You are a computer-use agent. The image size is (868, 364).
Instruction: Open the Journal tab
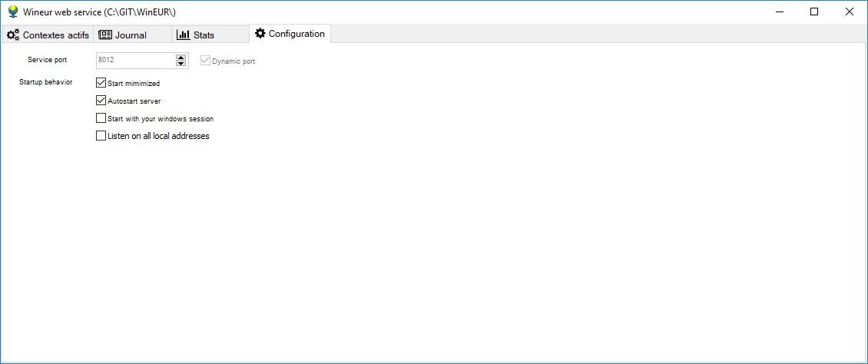pos(132,35)
